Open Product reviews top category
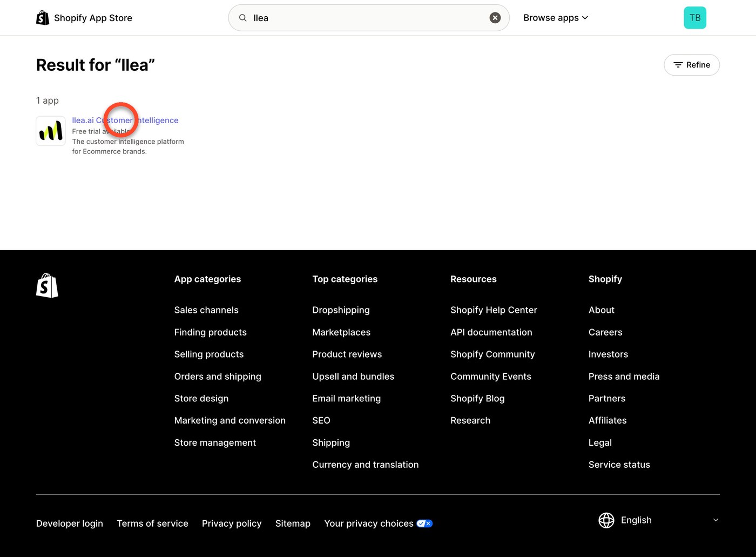Image resolution: width=756 pixels, height=557 pixels. tap(347, 354)
